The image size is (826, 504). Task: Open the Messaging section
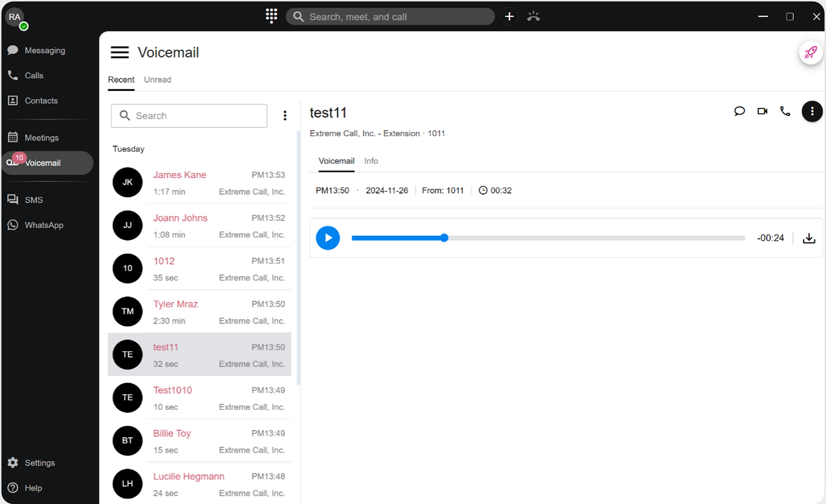[x=44, y=50]
